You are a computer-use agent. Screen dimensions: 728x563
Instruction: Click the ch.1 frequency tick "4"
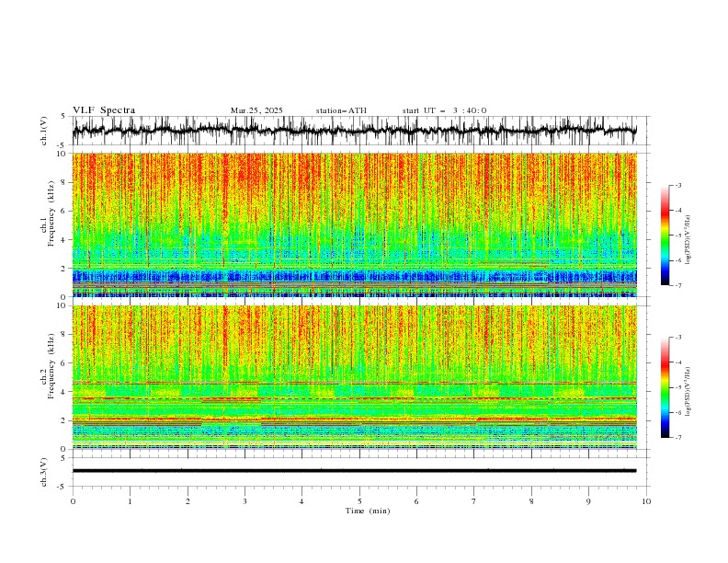(x=65, y=240)
